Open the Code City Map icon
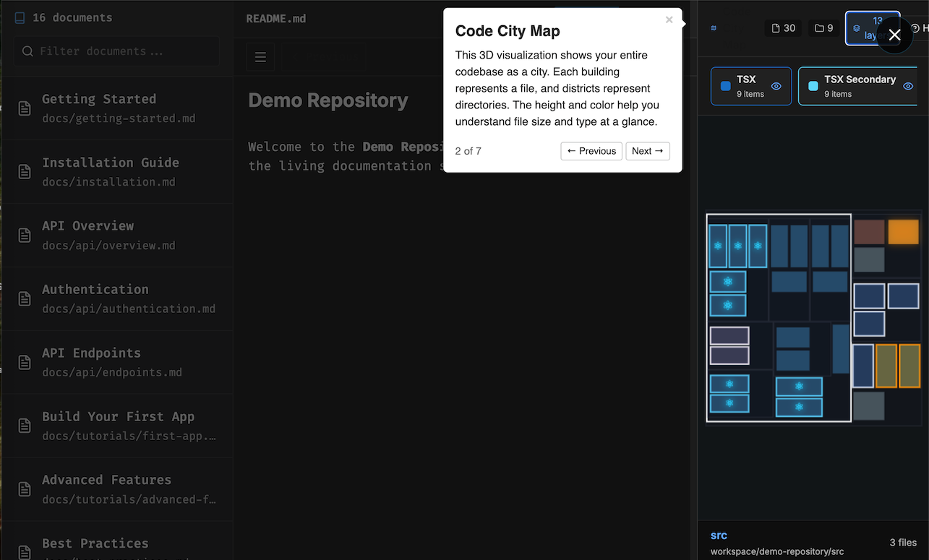Screen dimensions: 929x560 714,27
